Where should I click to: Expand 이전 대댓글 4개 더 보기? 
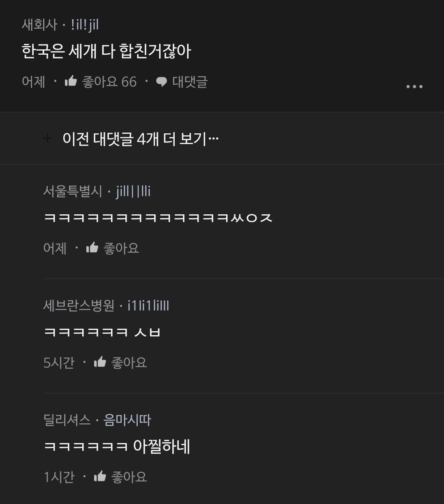141,139
